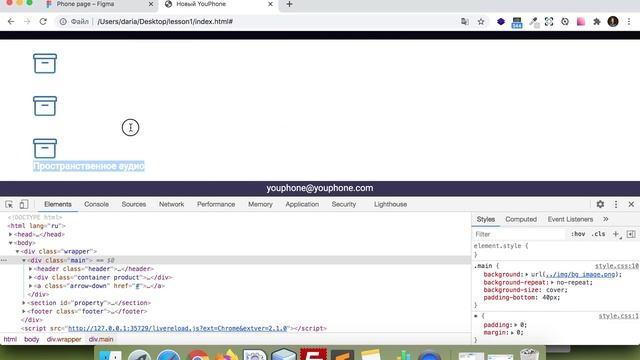
Task: Open the Extensions puzzle piece menu
Action: 597,22
